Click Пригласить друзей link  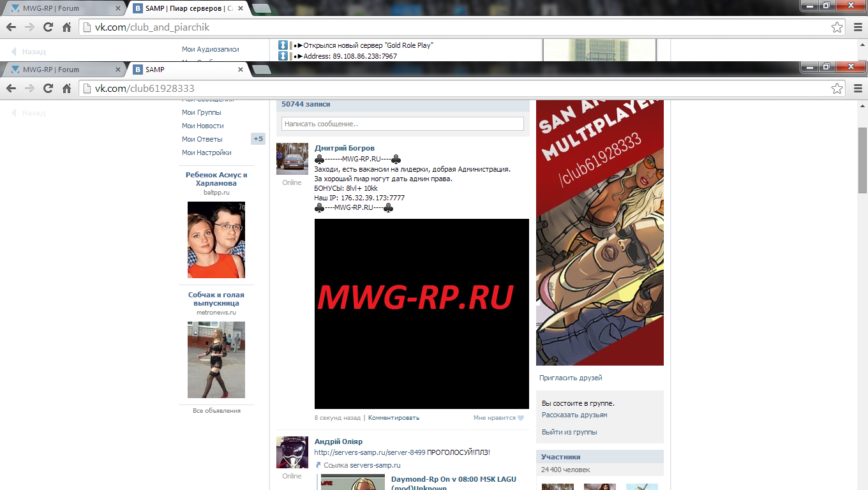(x=571, y=378)
